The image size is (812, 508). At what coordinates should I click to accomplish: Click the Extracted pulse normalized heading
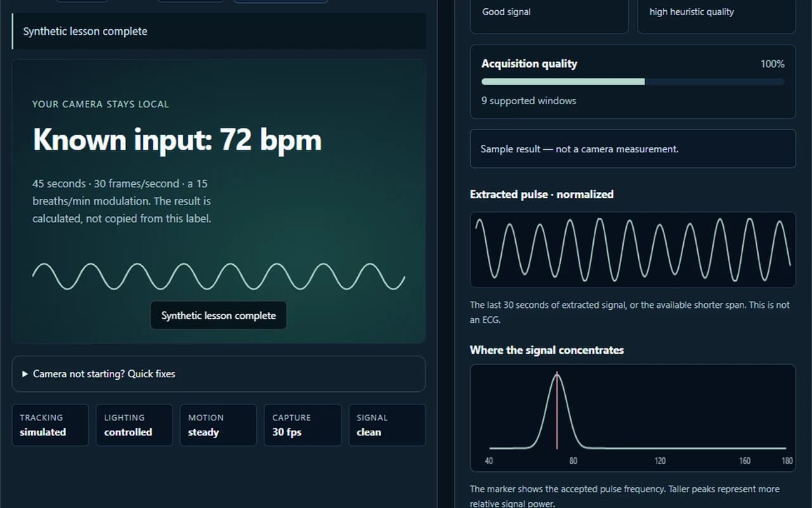541,194
